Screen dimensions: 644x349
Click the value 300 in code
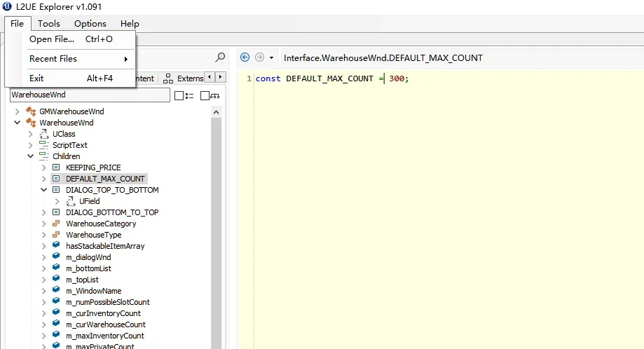(397, 78)
